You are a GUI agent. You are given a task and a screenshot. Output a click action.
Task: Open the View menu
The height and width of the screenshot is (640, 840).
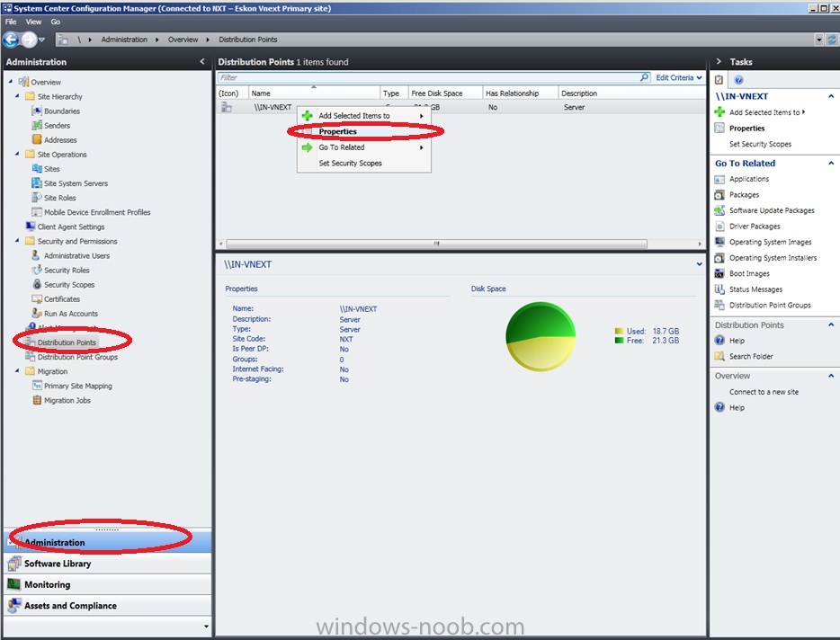tap(33, 22)
